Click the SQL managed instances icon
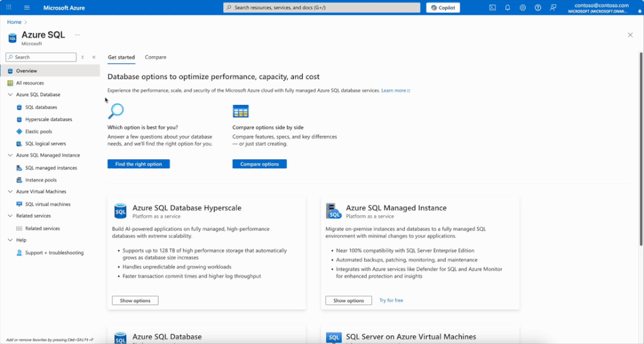This screenshot has width=644, height=344. coord(19,168)
